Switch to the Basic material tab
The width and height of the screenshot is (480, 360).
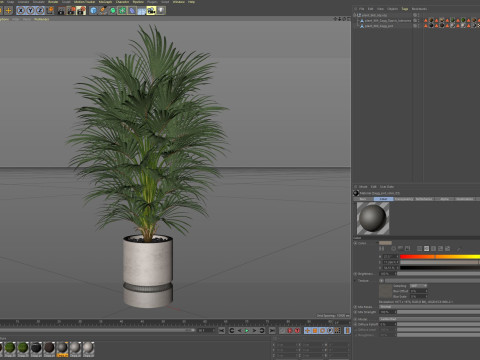(x=363, y=199)
